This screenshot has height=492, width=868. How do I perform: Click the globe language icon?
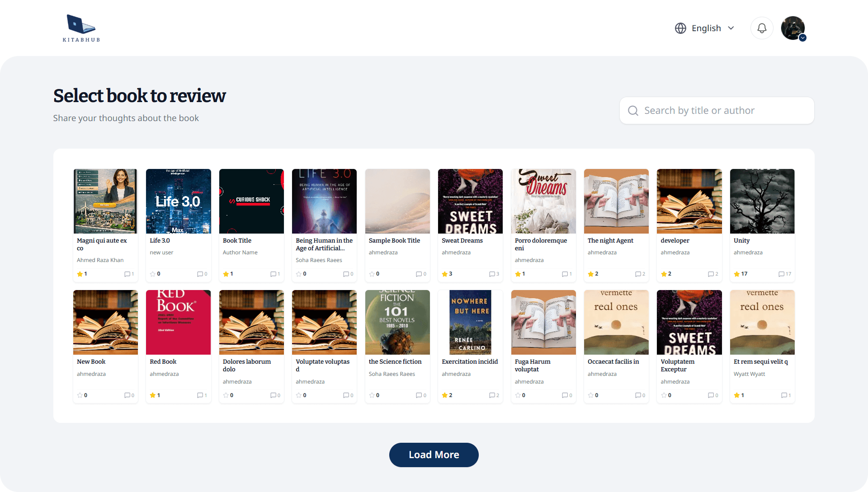(x=680, y=28)
